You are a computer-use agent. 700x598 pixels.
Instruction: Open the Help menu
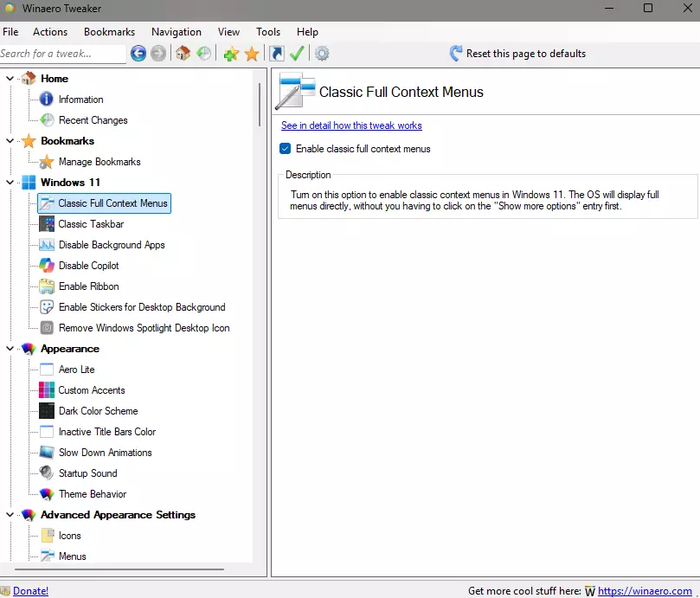coord(307,32)
